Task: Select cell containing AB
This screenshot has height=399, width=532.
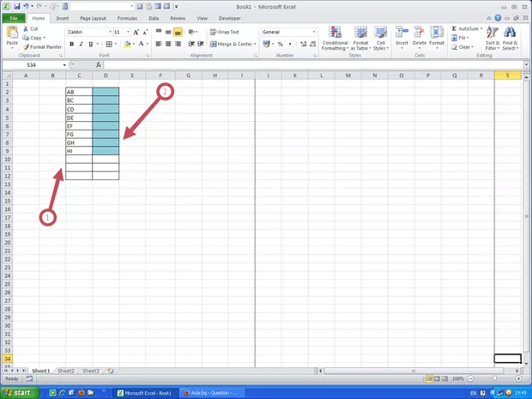Action: [x=79, y=92]
